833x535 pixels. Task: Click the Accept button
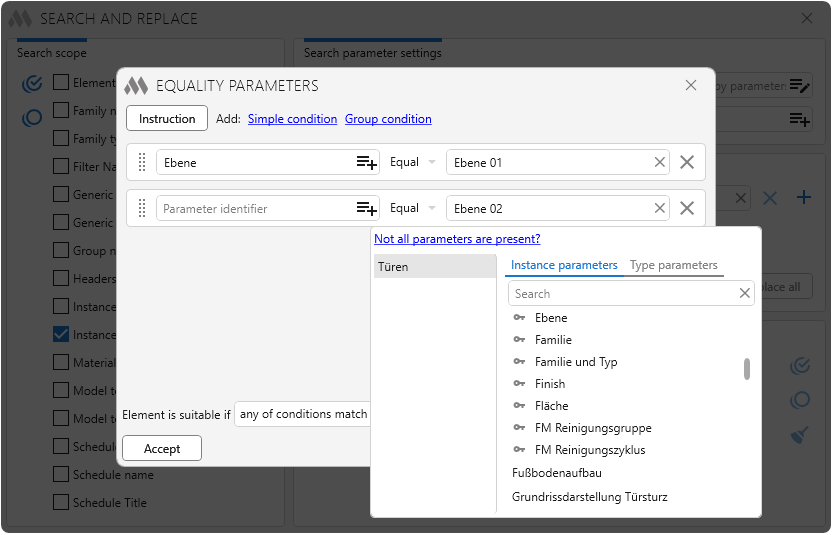tap(162, 449)
